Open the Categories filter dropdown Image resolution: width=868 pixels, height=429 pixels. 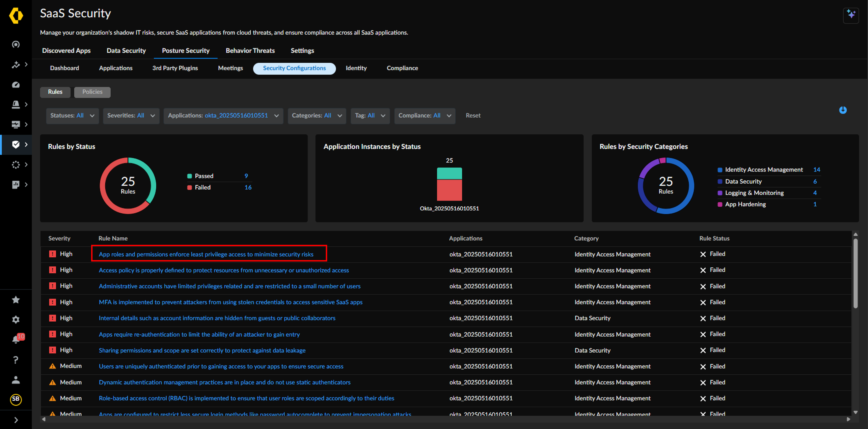317,116
